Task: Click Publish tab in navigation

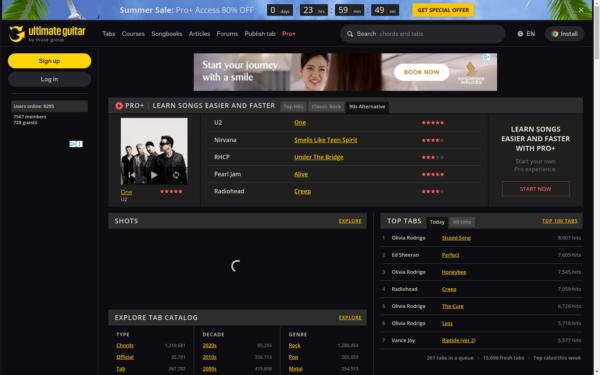Action: point(260,34)
